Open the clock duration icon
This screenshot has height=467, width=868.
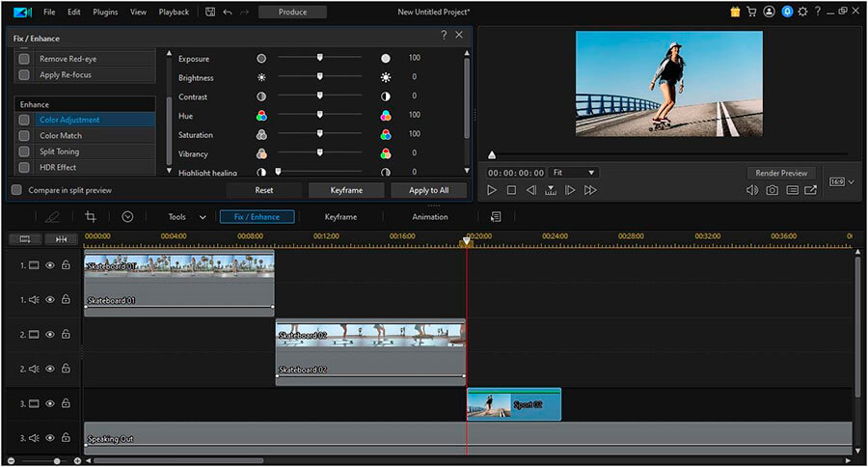[x=127, y=216]
